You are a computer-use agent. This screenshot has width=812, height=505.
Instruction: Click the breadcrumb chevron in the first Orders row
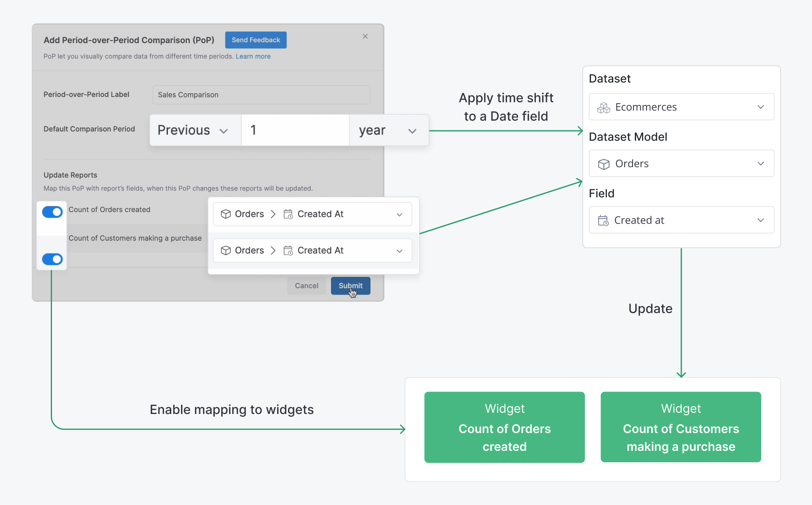pos(273,214)
